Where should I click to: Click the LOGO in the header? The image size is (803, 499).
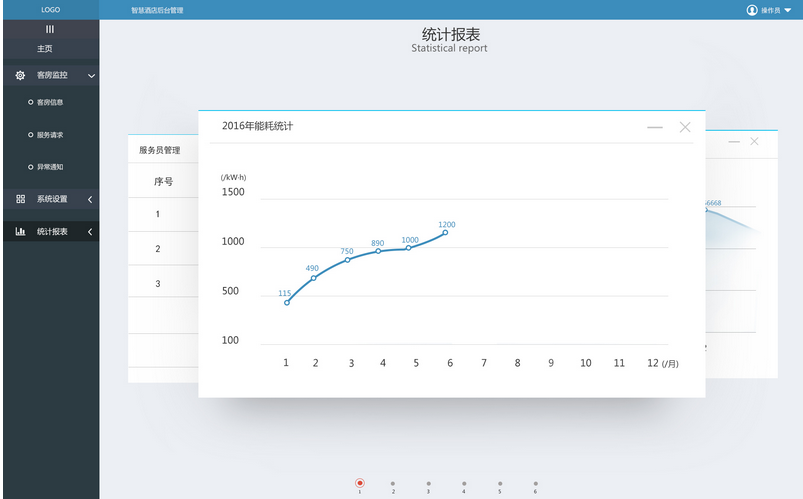50,9
